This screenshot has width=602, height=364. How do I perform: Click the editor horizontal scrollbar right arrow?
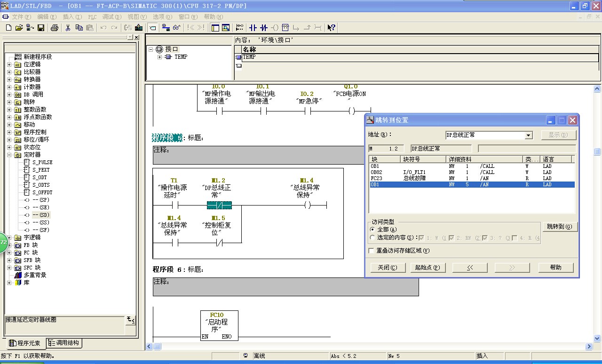[589, 347]
